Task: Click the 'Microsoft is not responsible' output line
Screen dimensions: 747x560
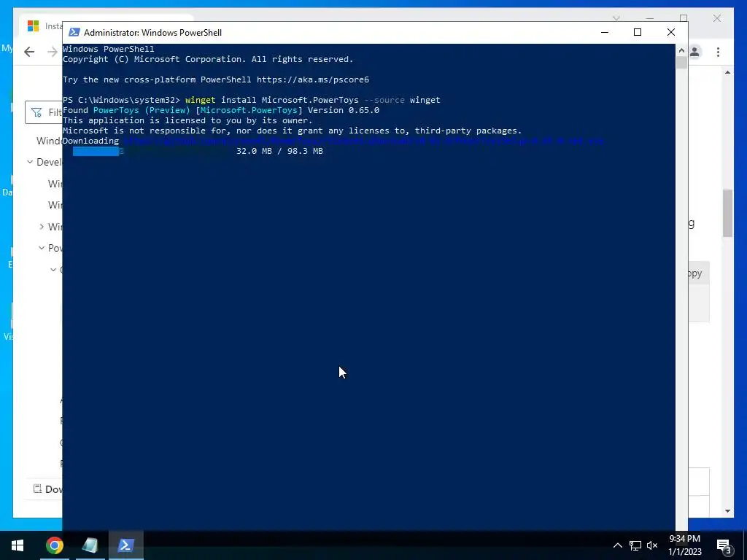Action: click(x=292, y=131)
